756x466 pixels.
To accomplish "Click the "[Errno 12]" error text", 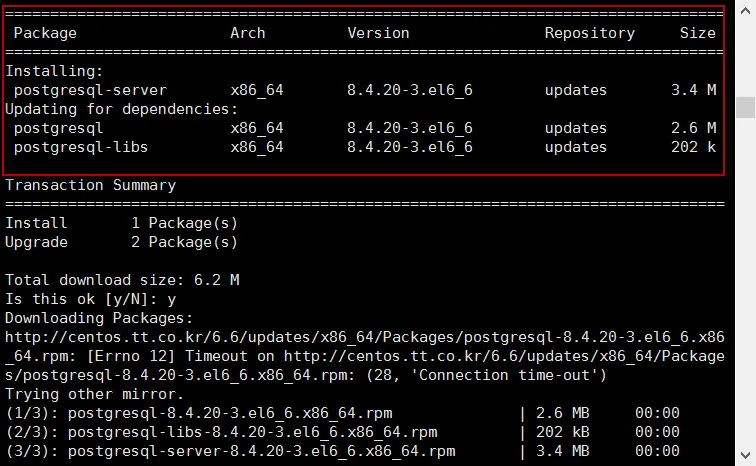I will 131,357.
